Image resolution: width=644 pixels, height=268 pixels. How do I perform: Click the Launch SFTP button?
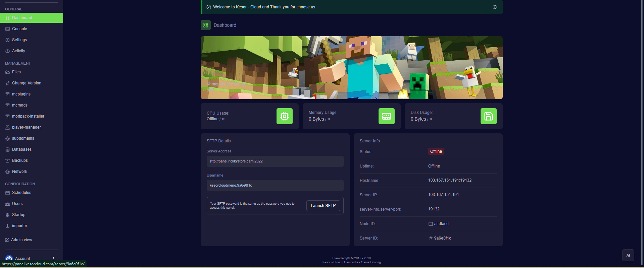323,206
